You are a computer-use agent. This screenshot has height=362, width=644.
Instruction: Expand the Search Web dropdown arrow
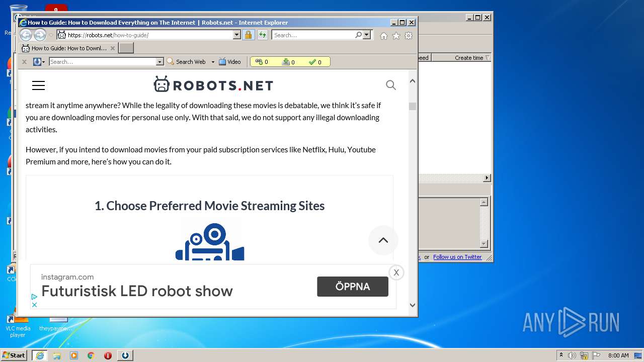213,62
